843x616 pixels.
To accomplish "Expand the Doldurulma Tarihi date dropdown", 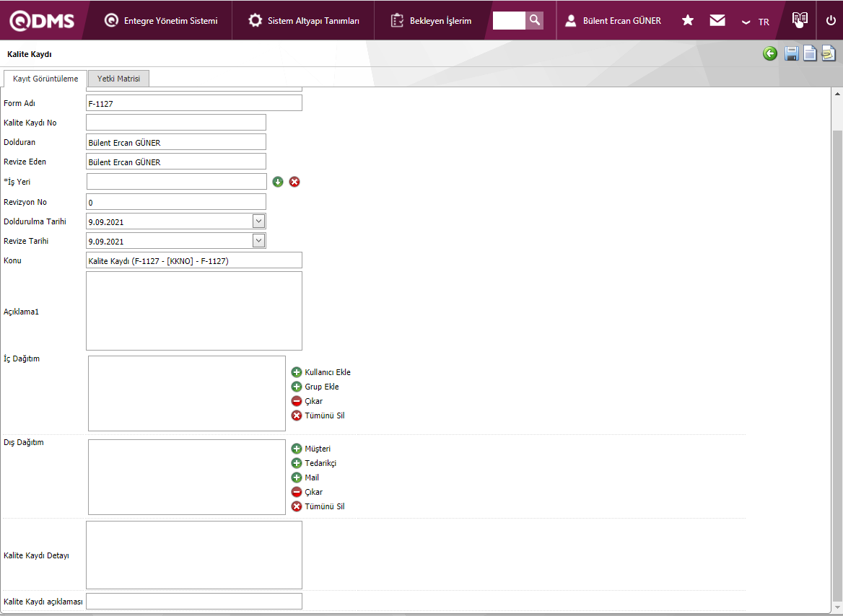I will (x=259, y=221).
